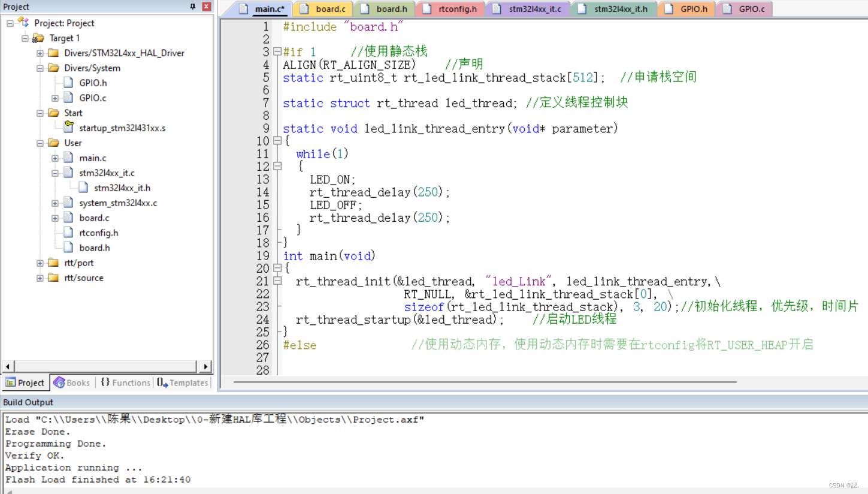This screenshot has height=494, width=868.
Task: Expand the rtt/port folder
Action: click(40, 263)
